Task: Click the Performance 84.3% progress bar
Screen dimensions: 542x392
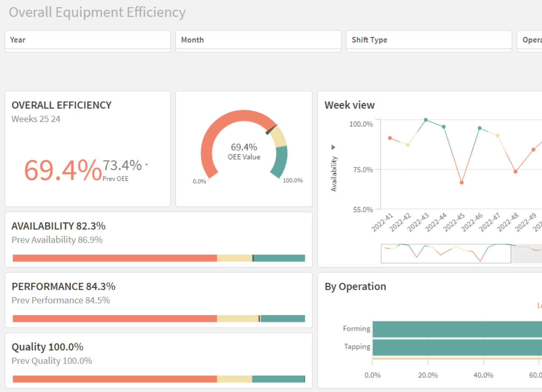Action: pyautogui.click(x=159, y=319)
